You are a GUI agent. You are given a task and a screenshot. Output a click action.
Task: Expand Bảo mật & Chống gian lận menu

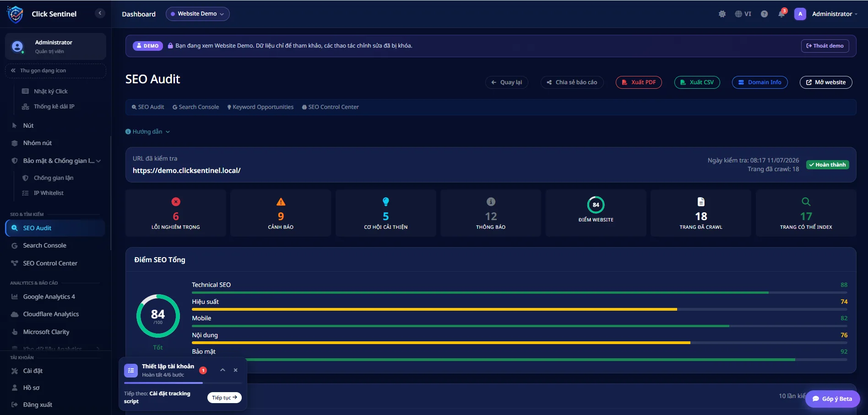[x=56, y=161]
